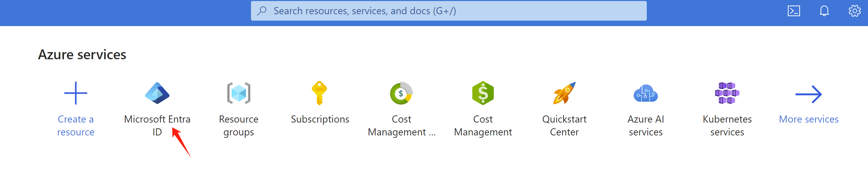Click the plus icon to create a resource

(x=76, y=93)
